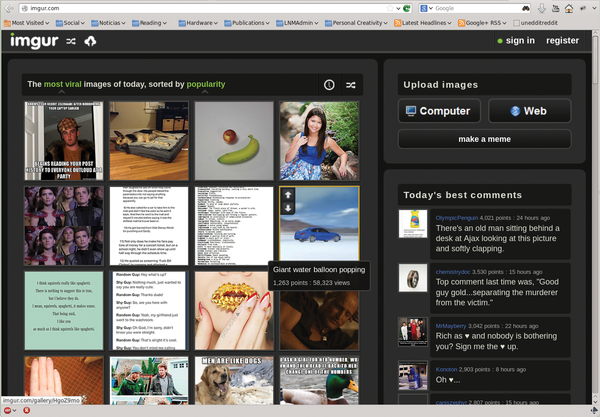This screenshot has width=600, height=417.
Task: Open the downloads arrow icon
Action: 542,8
